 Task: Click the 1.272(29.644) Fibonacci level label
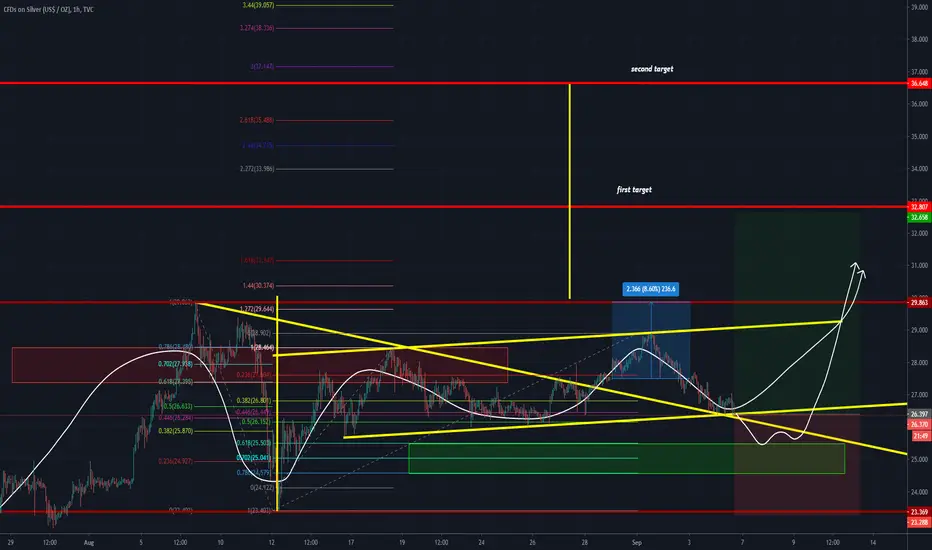(257, 309)
